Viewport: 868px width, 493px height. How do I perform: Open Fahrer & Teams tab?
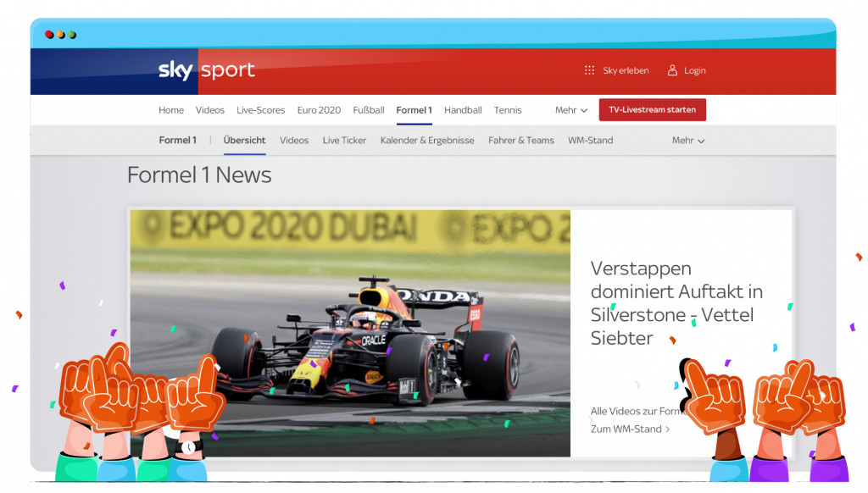click(521, 141)
